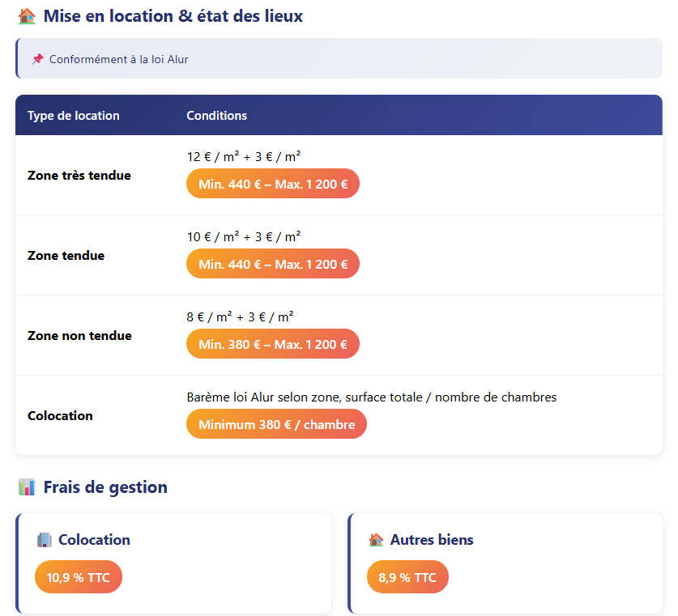This screenshot has height=616, width=678.
Task: Select the Zone non tendue row label
Action: (79, 336)
